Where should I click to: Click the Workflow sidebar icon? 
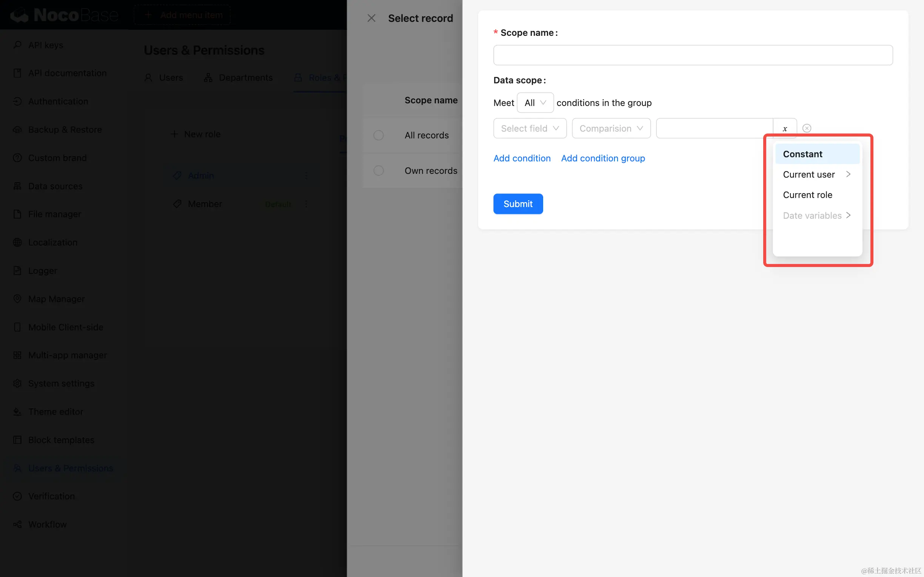(x=17, y=524)
